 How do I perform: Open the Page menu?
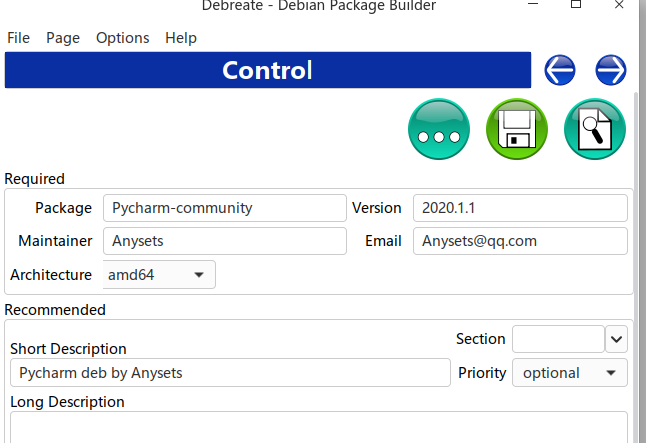(x=63, y=38)
